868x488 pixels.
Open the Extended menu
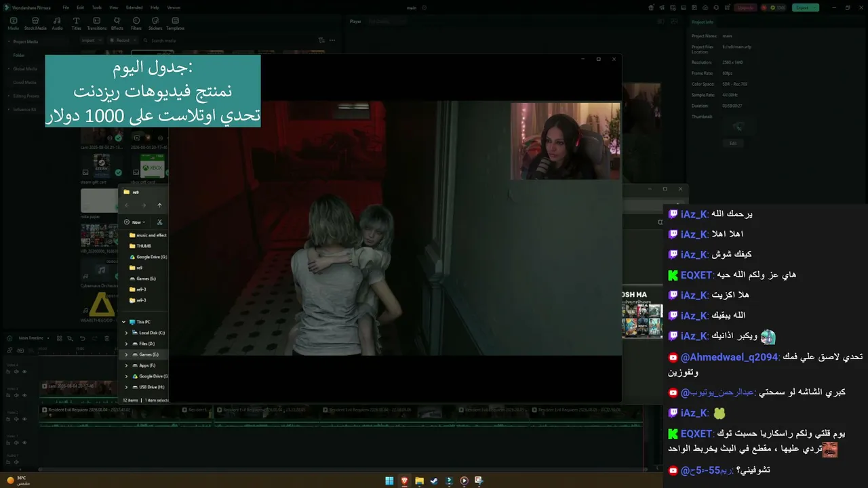pyautogui.click(x=134, y=7)
